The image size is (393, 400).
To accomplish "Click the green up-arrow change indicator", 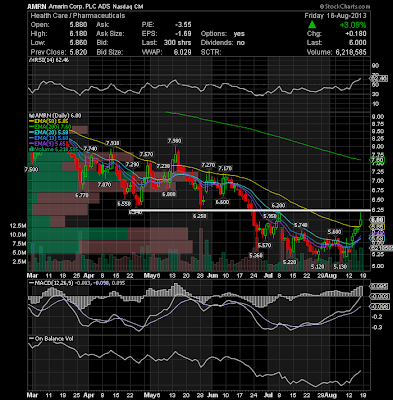I will [312, 24].
